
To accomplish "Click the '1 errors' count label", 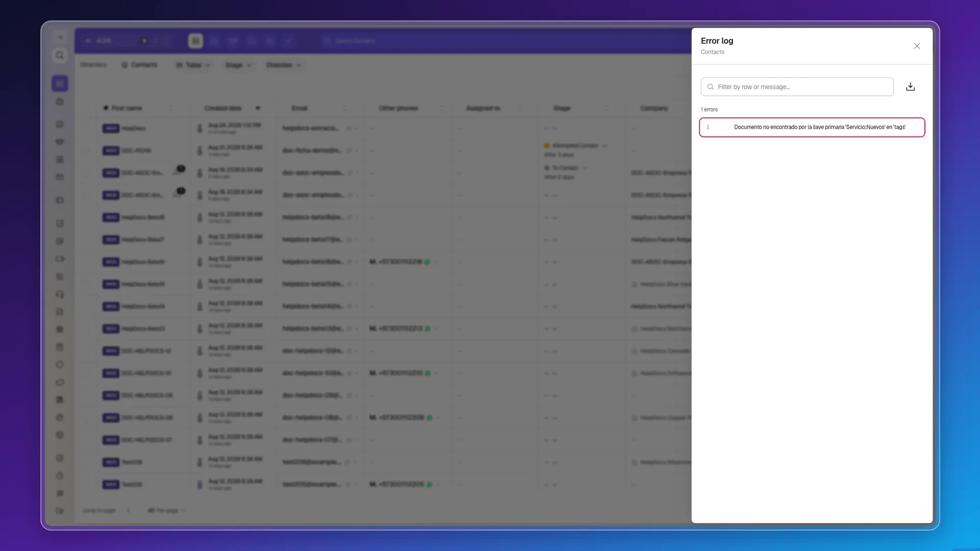I will pos(709,110).
